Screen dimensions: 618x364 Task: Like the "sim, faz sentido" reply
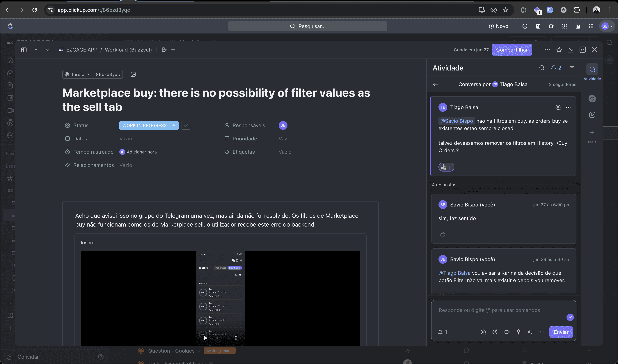pos(443,234)
